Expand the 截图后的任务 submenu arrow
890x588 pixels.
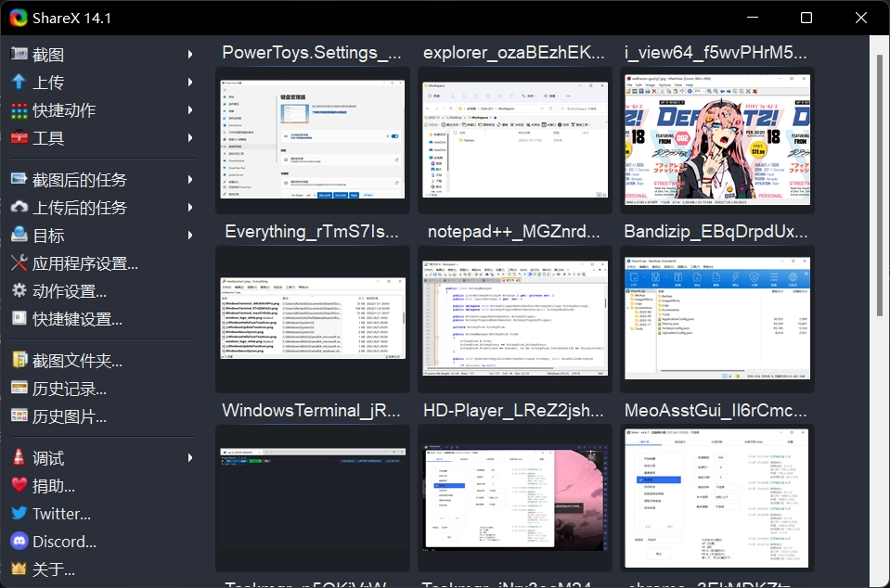(190, 180)
